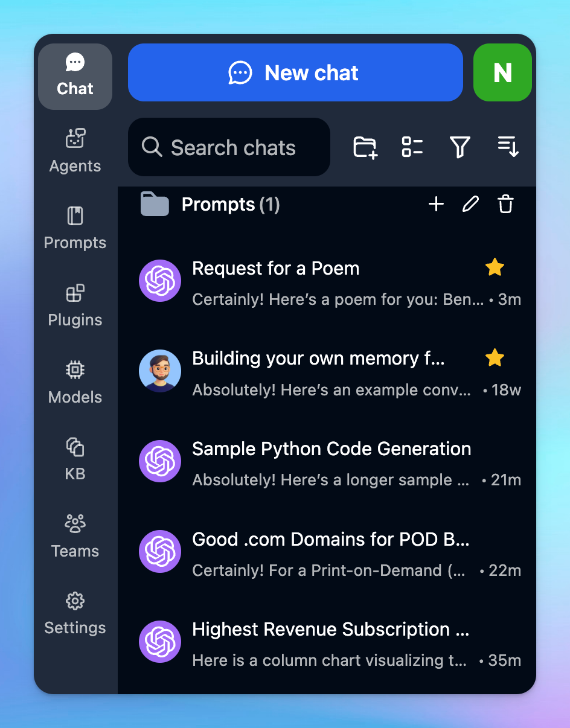Open the Agents sidebar section
Viewport: 570px width, 728px height.
point(75,150)
